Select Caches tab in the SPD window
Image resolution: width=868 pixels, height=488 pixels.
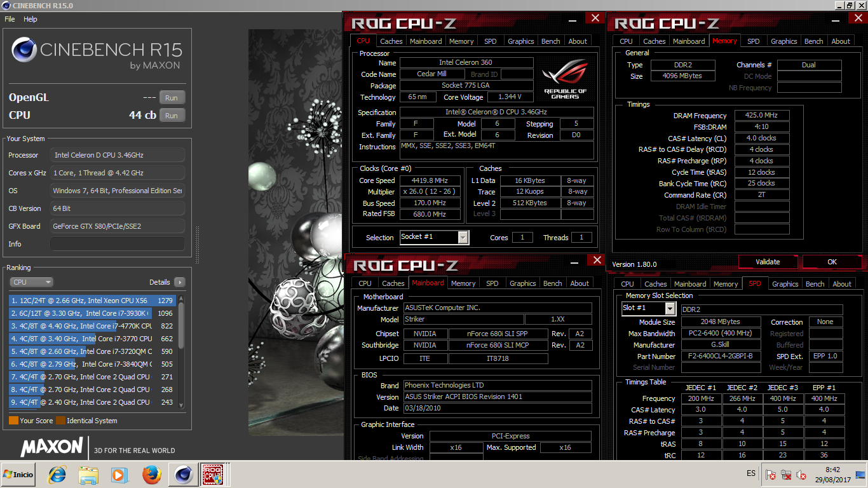pos(655,284)
